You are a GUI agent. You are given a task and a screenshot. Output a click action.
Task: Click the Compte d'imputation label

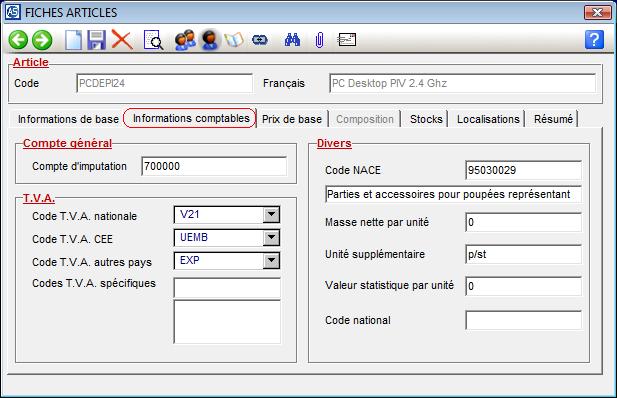coord(79,166)
